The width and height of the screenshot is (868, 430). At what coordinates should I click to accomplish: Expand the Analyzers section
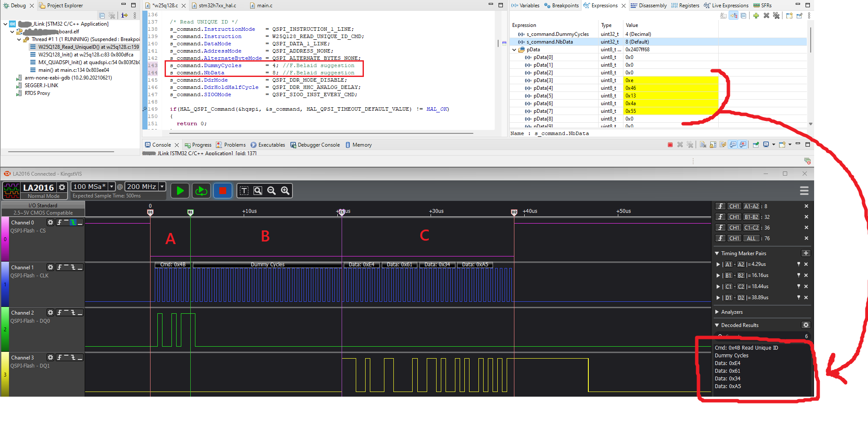(717, 312)
